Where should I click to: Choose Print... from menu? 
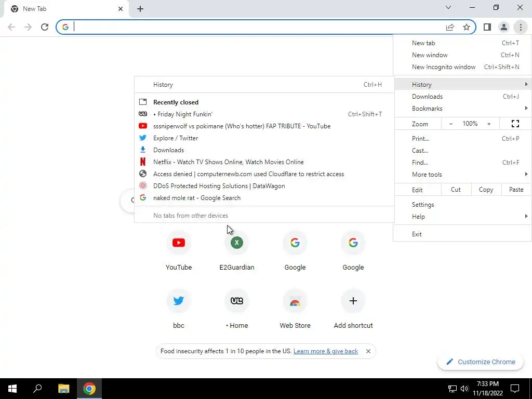click(x=462, y=138)
